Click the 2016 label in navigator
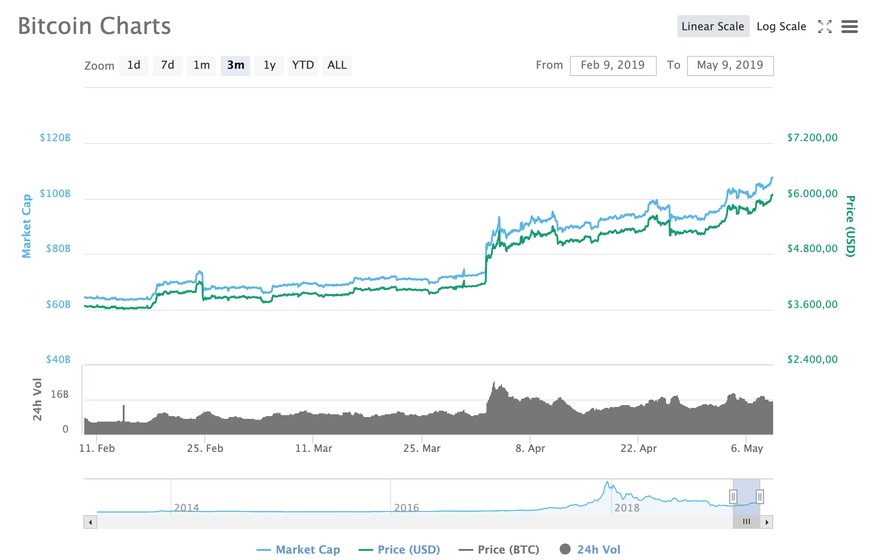 406,508
